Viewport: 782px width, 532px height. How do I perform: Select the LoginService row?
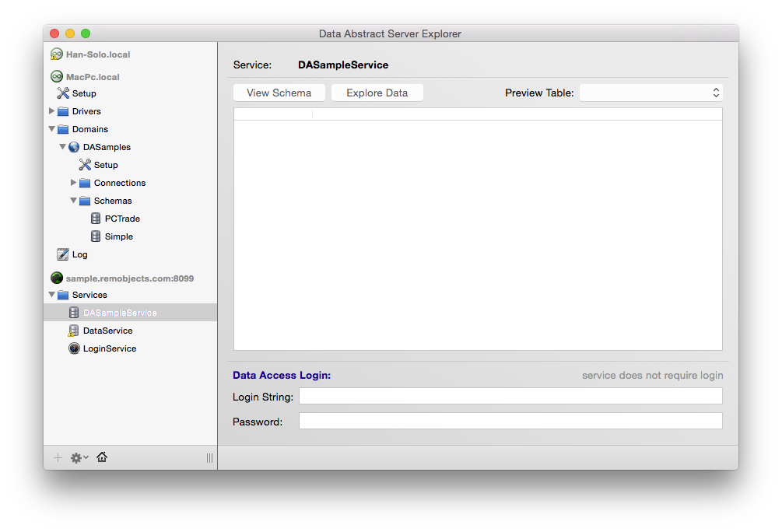click(x=130, y=348)
